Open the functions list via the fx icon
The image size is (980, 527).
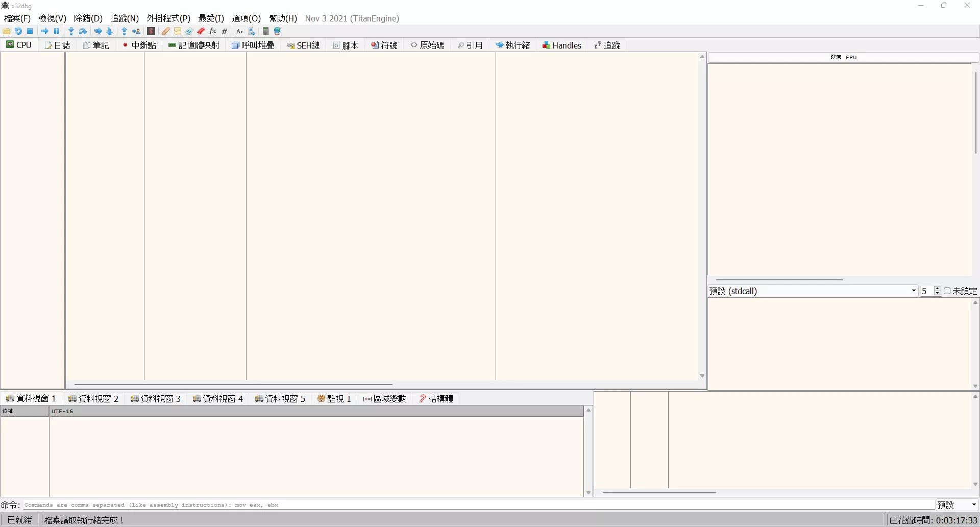click(212, 31)
